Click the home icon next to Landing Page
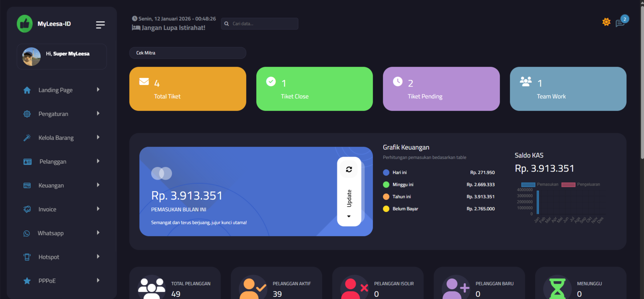Image resolution: width=644 pixels, height=299 pixels. tap(27, 90)
